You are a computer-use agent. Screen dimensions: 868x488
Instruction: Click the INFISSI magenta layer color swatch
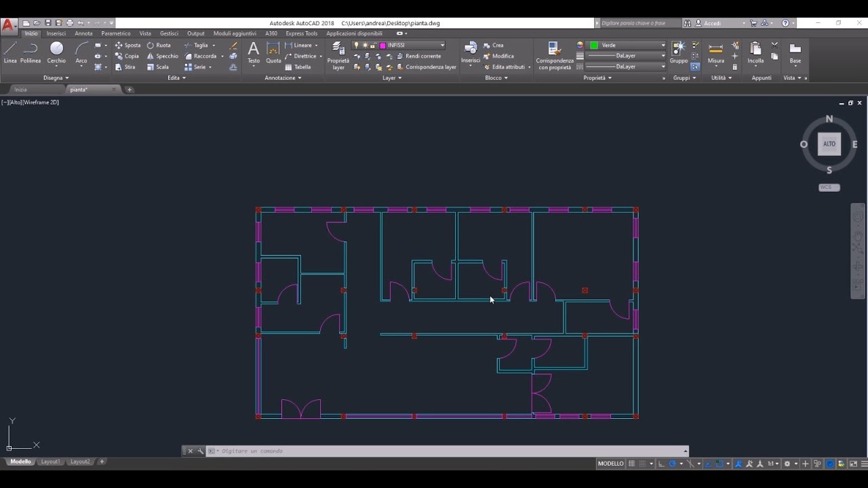[x=383, y=45]
